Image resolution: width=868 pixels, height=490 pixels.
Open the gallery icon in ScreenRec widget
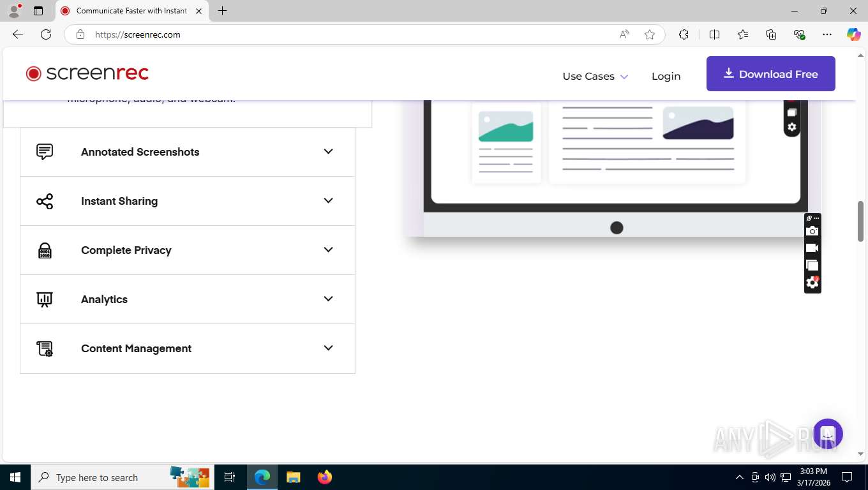[x=812, y=265]
